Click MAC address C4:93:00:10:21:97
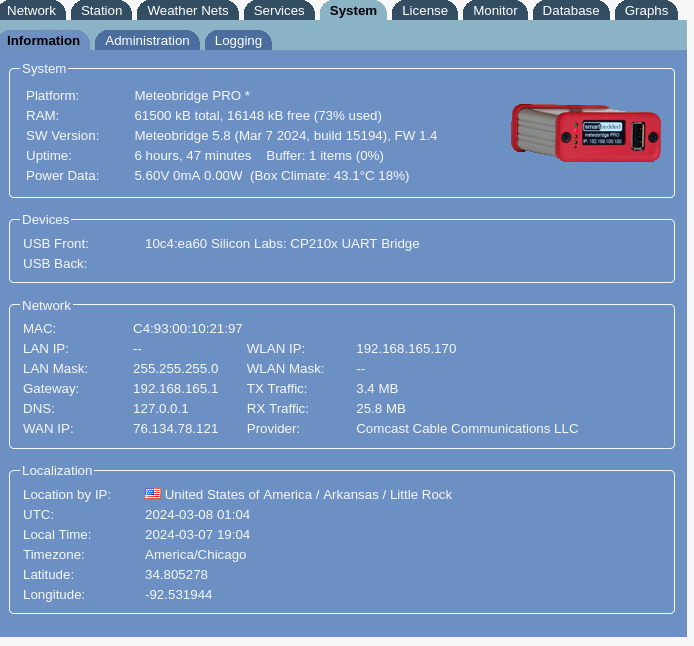The image size is (694, 646). [x=188, y=328]
